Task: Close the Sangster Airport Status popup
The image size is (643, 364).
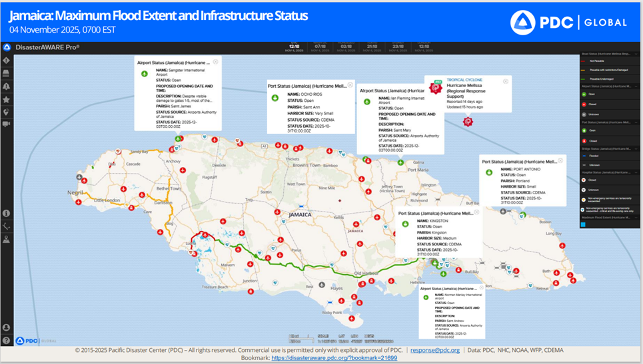Action: 216,62
